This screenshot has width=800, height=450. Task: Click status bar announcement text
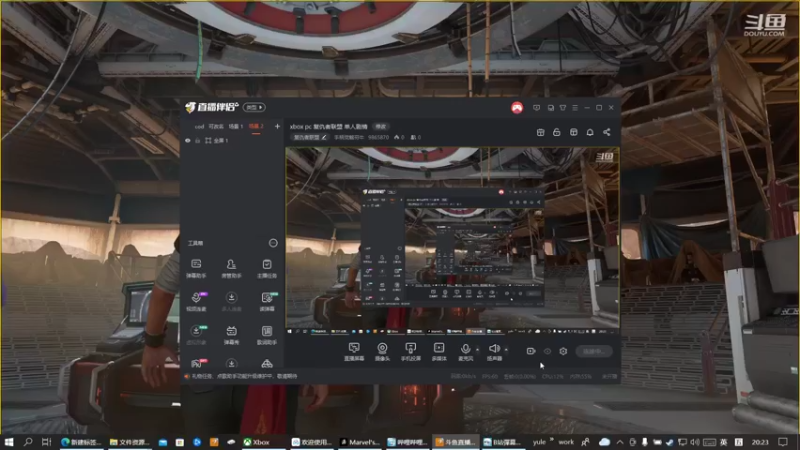click(244, 376)
